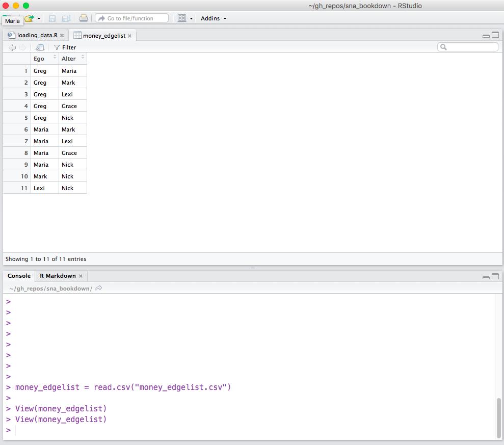Click the workspace panes grid icon
Viewport: 504px width, 445px height.
point(182,18)
